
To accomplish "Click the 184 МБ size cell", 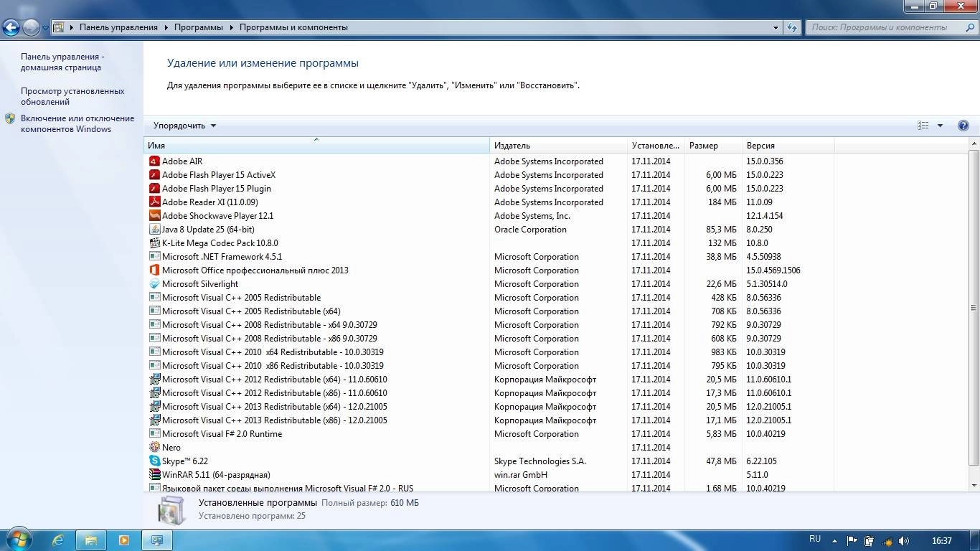I will click(722, 202).
